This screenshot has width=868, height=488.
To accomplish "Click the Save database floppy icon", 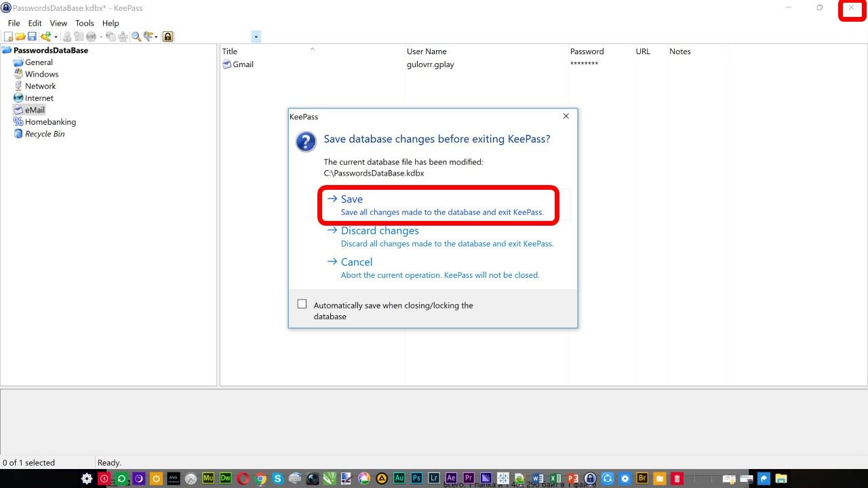I will point(32,37).
